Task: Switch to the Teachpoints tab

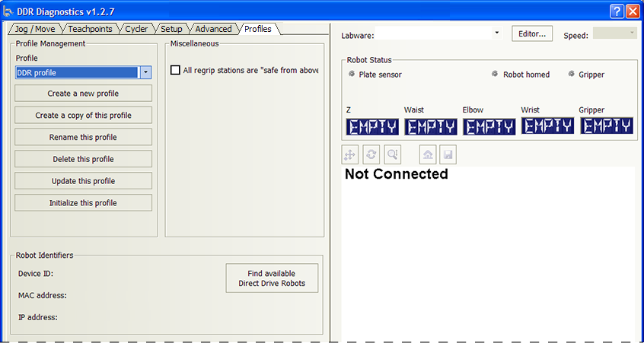Action: pos(90,29)
